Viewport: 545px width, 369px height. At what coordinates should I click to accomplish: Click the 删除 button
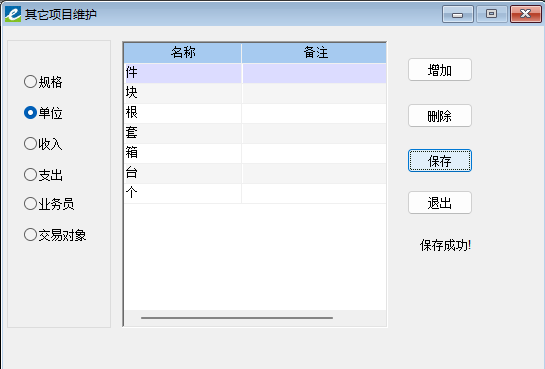(x=440, y=116)
